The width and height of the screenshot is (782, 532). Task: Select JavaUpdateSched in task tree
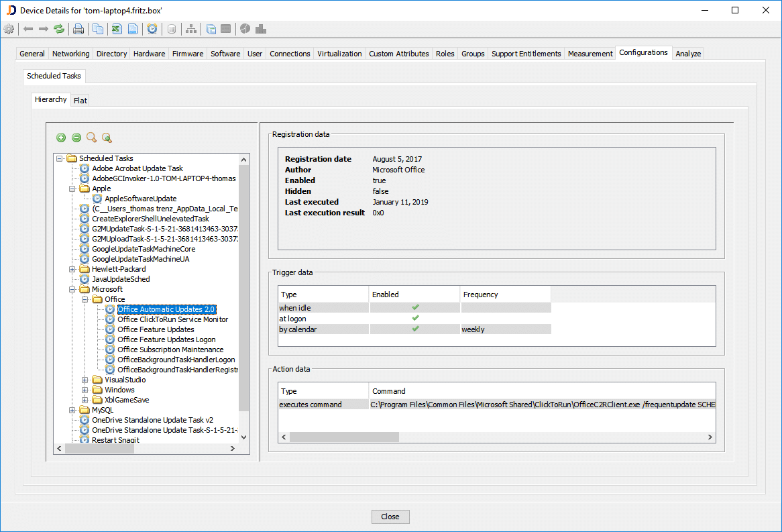pyautogui.click(x=121, y=279)
